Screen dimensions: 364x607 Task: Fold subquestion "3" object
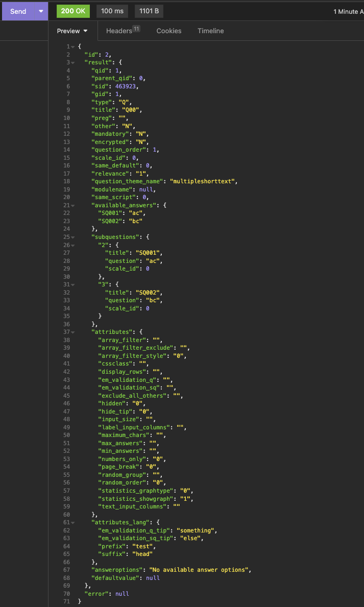point(73,284)
